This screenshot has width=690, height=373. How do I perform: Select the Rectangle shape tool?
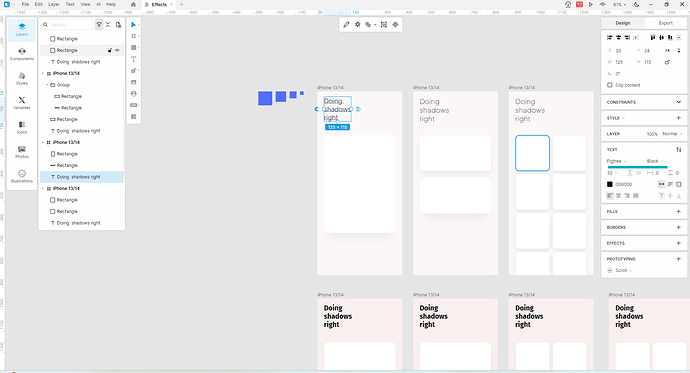coord(133,48)
